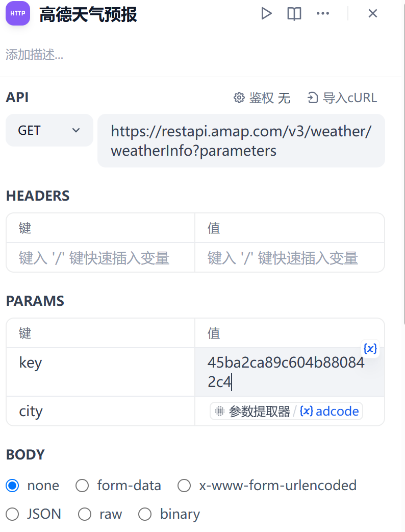Open the three-dots more options menu
This screenshot has height=532, width=405.
tap(323, 14)
